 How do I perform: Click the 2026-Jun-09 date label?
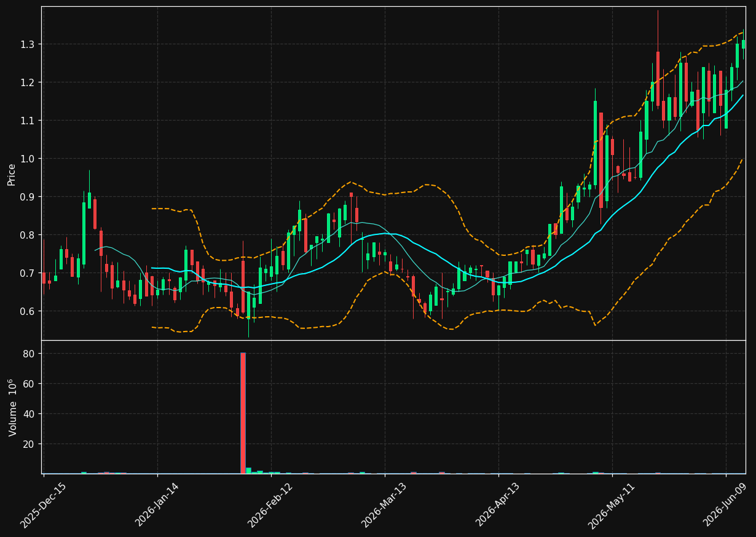[726, 505]
